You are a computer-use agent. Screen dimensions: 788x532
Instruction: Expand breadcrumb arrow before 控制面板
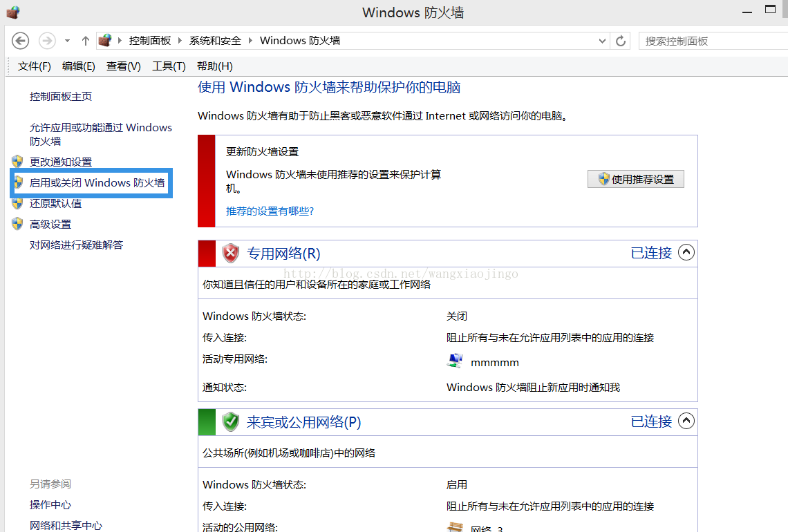[x=120, y=41]
